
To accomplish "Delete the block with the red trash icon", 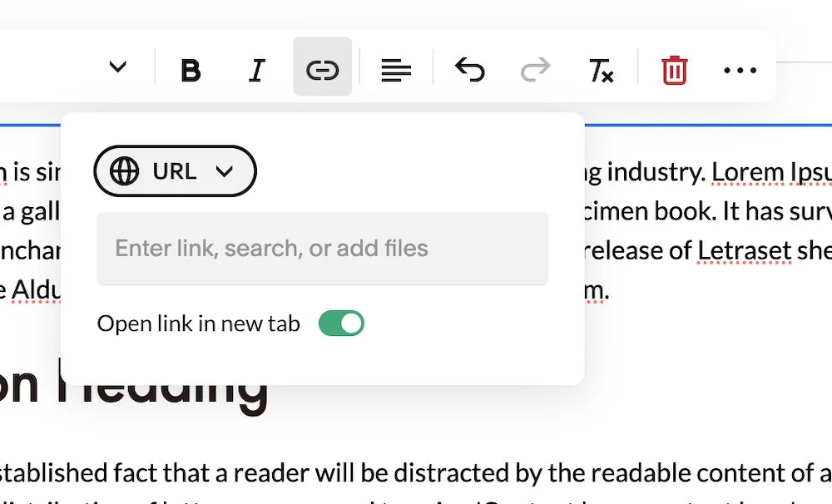I will [x=675, y=70].
